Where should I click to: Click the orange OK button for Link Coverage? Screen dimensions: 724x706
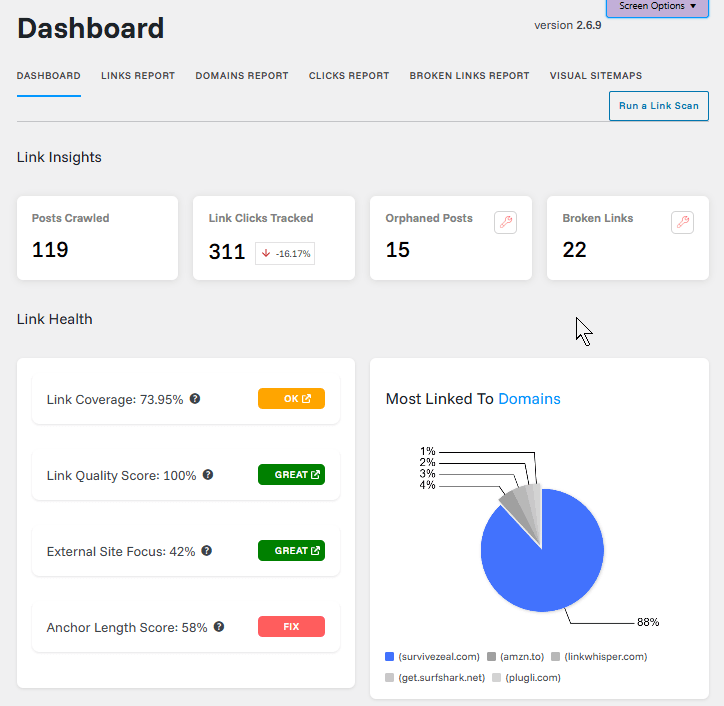pyautogui.click(x=291, y=398)
